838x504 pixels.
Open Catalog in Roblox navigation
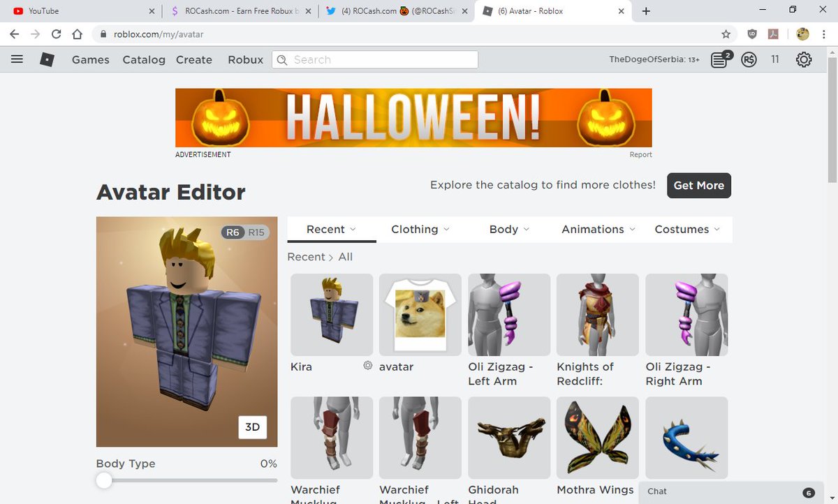(x=144, y=60)
